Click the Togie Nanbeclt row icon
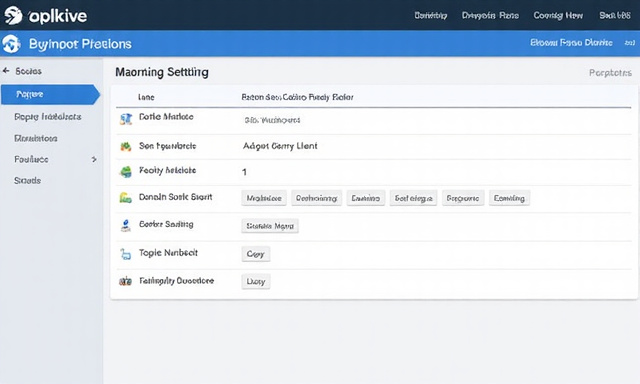Screen dimensions: 640x384 125,254
